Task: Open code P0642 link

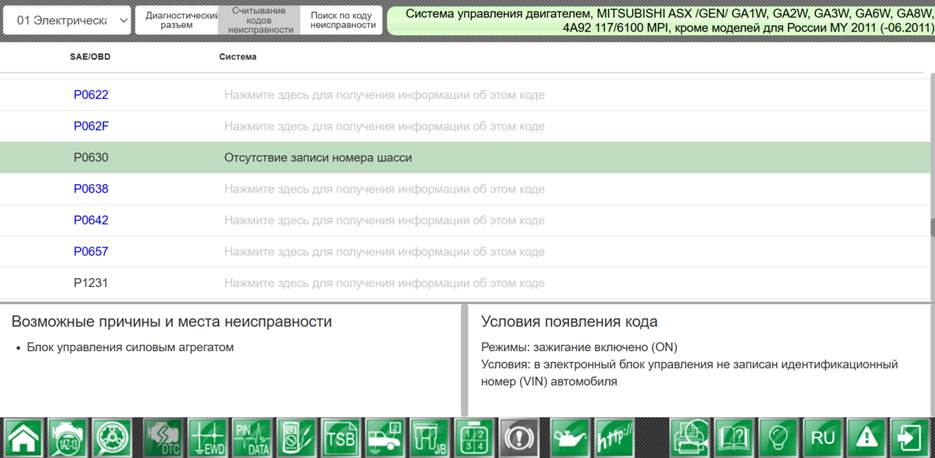Action: (91, 220)
